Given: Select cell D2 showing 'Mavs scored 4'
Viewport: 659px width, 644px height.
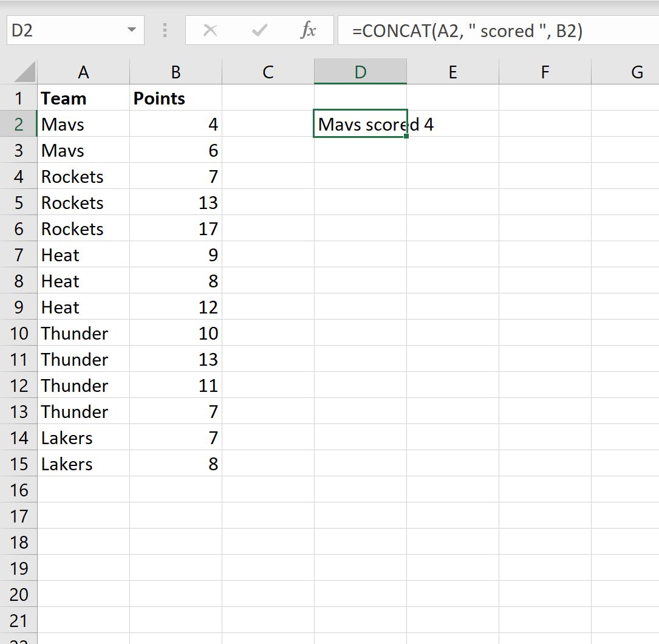Looking at the screenshot, I should click(360, 124).
